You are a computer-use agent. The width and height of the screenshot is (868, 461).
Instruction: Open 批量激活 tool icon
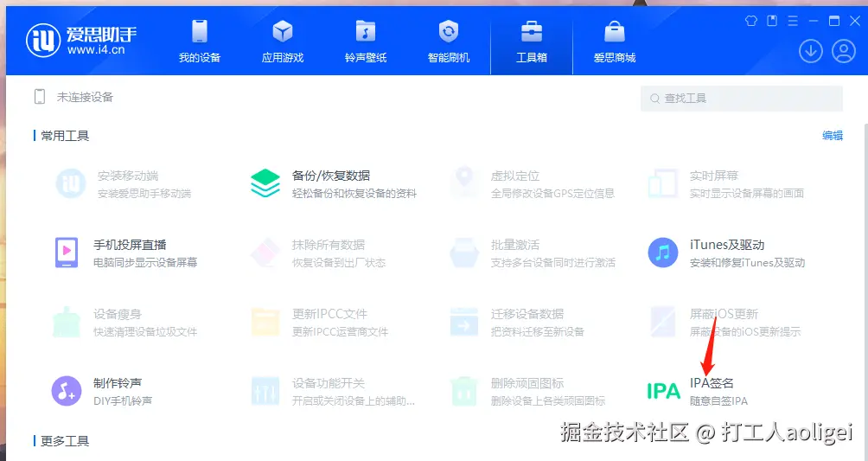[x=464, y=253]
